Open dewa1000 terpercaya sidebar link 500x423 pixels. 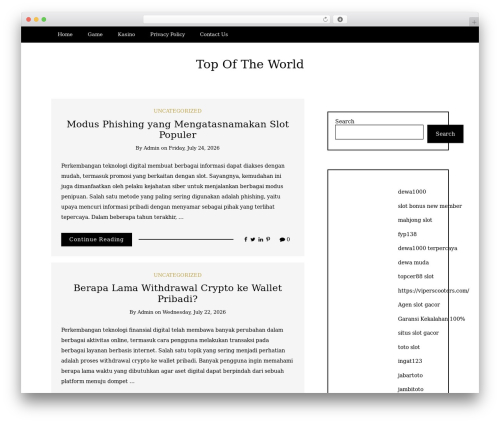click(x=427, y=248)
